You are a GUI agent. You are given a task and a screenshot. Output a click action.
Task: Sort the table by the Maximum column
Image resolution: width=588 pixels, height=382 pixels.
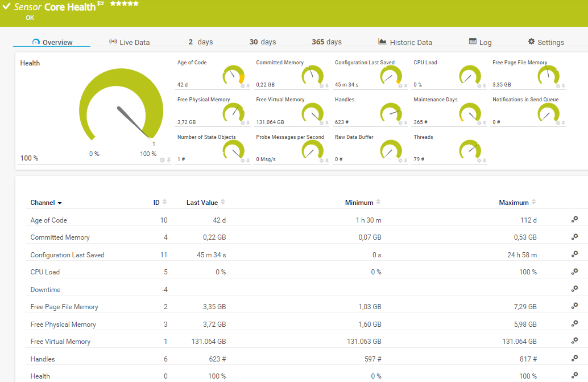click(514, 203)
